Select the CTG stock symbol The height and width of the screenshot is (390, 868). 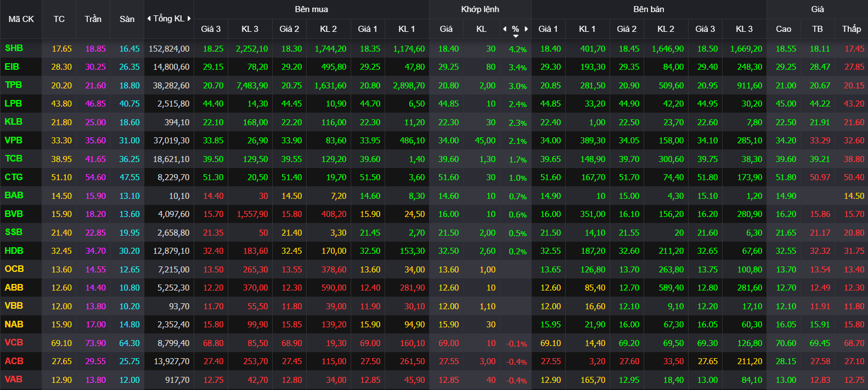point(14,177)
